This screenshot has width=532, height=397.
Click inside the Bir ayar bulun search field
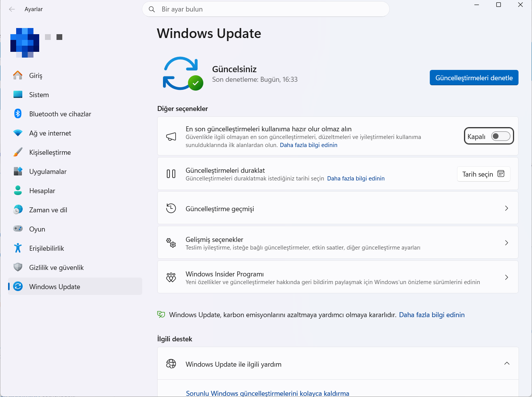coord(266,9)
